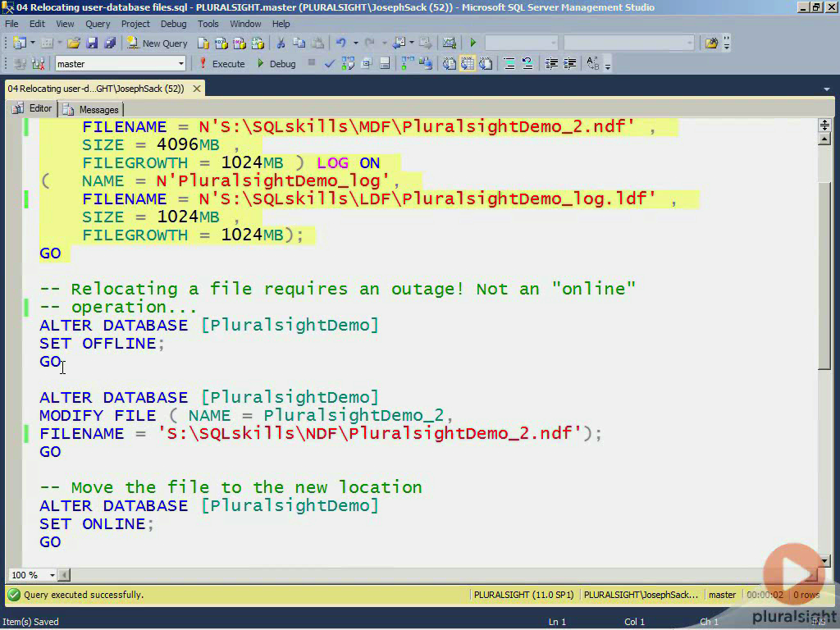Expand the Undo history dropdown arrow
Screen dimensions: 840x630
click(x=354, y=43)
